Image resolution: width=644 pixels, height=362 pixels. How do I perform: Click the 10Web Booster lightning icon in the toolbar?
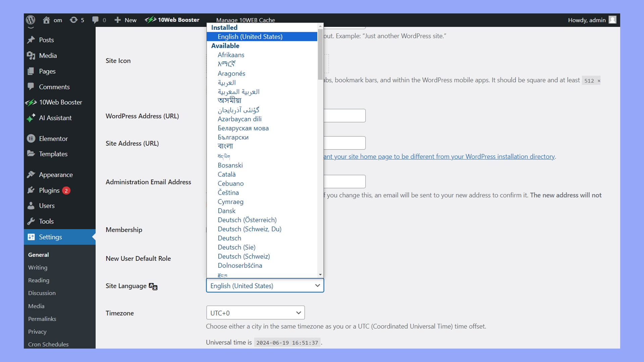[x=151, y=20]
